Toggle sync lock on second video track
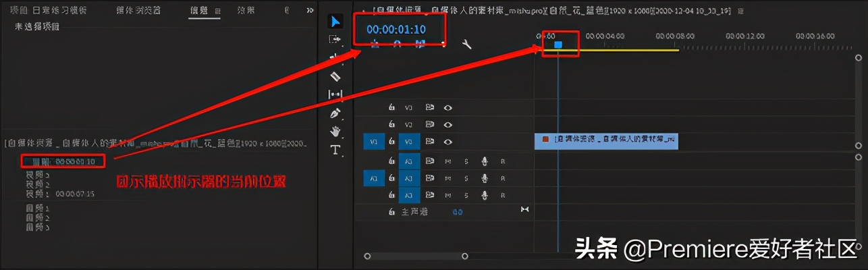The image size is (868, 270). (x=429, y=124)
